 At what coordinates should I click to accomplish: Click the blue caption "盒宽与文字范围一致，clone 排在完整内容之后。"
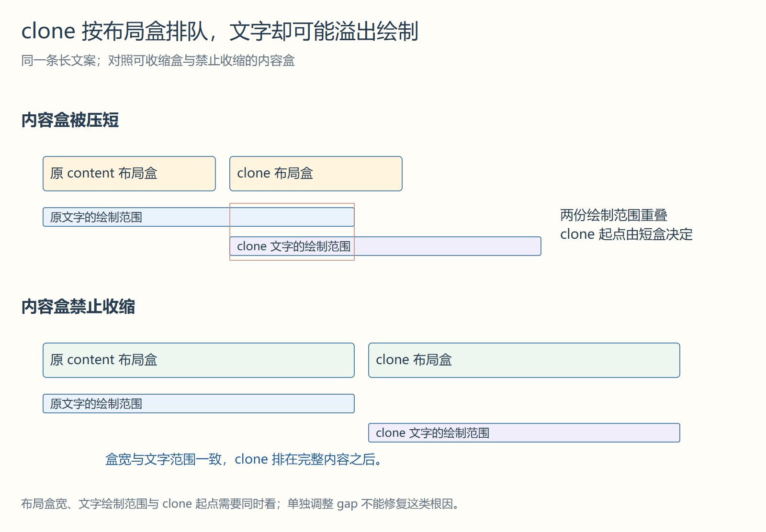[244, 459]
